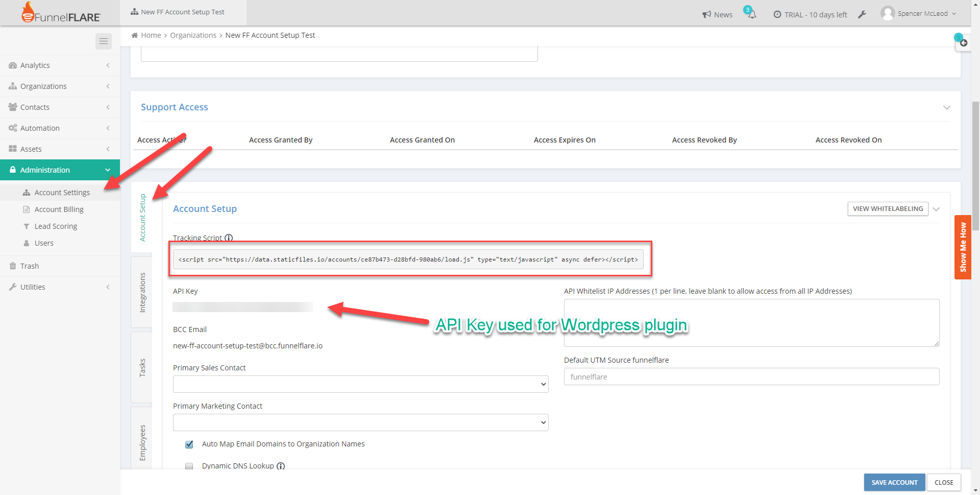Click the Tracking Script code field
This screenshot has width=980, height=495.
coord(408,260)
